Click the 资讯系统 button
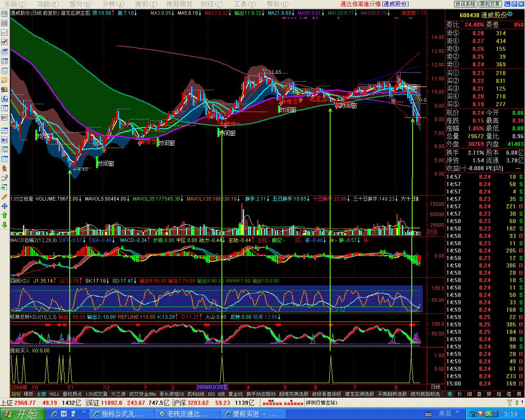The height and width of the screenshot is (420, 525). [x=466, y=4]
